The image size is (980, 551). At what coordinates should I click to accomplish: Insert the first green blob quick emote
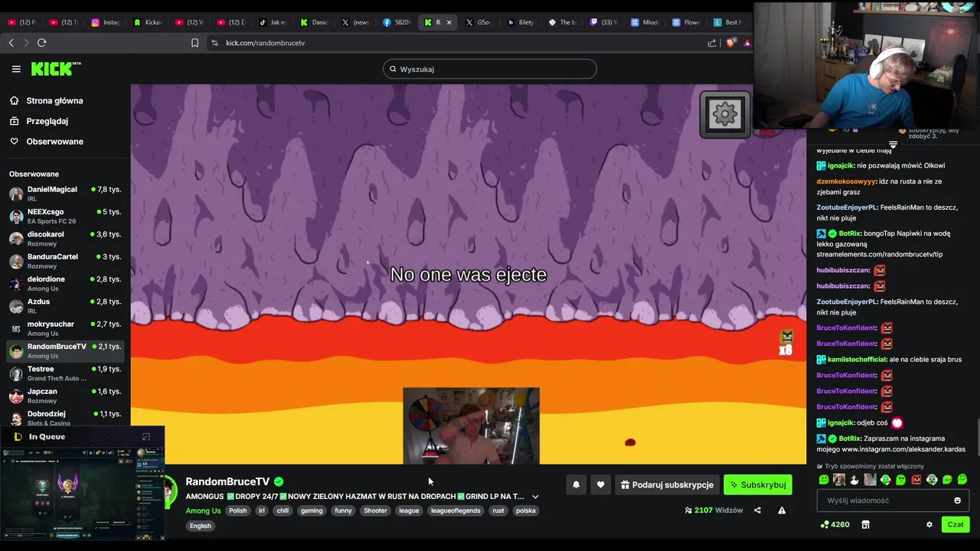pyautogui.click(x=824, y=480)
